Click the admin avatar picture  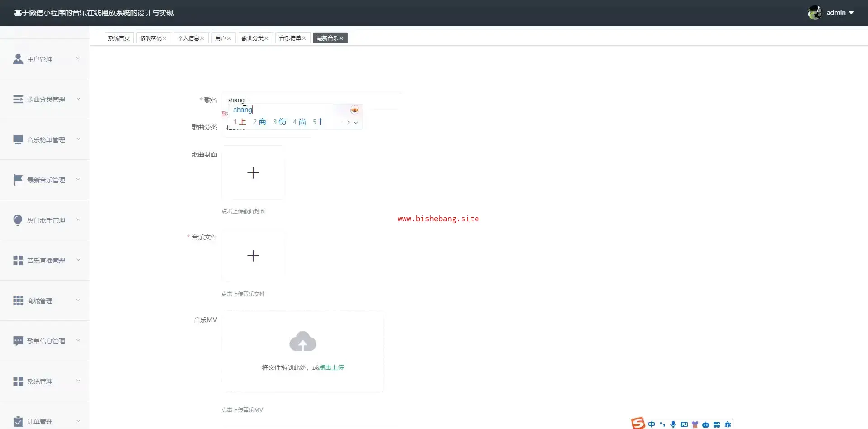(815, 13)
